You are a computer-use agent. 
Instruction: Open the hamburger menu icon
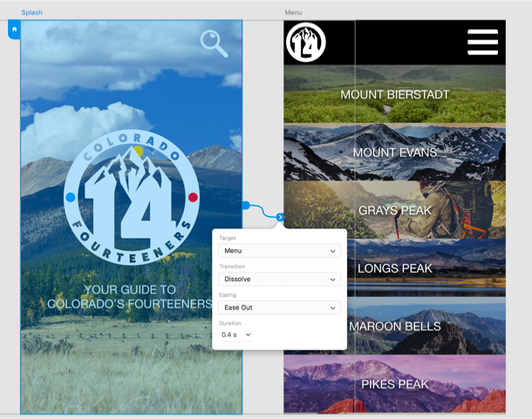pos(482,42)
